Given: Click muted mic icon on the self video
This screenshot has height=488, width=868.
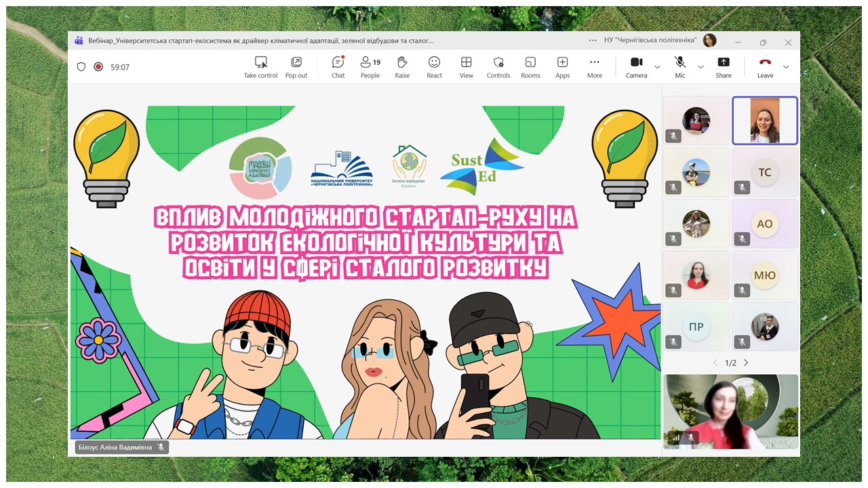Looking at the screenshot, I should [690, 438].
